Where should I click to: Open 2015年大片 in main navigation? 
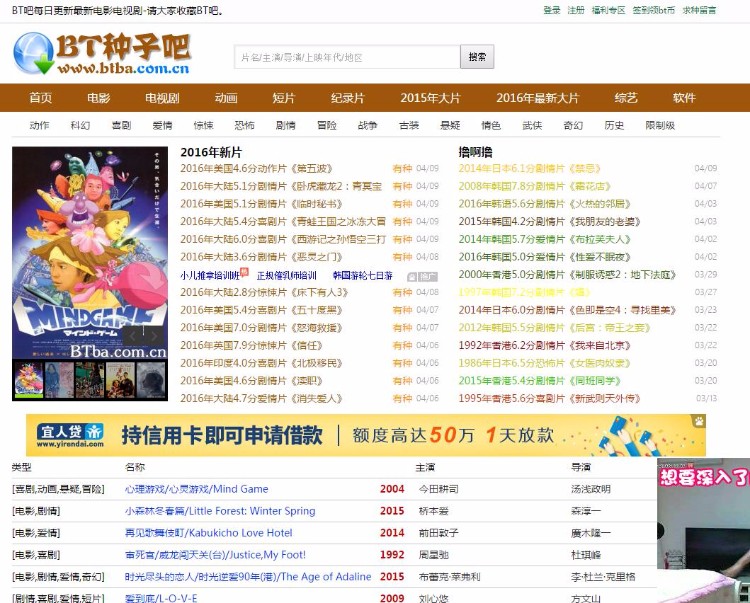[x=430, y=98]
